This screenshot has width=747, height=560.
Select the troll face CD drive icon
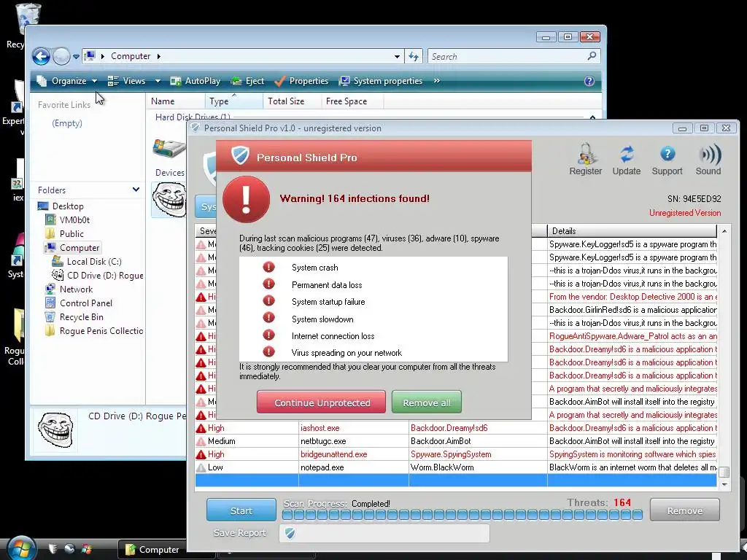point(169,199)
